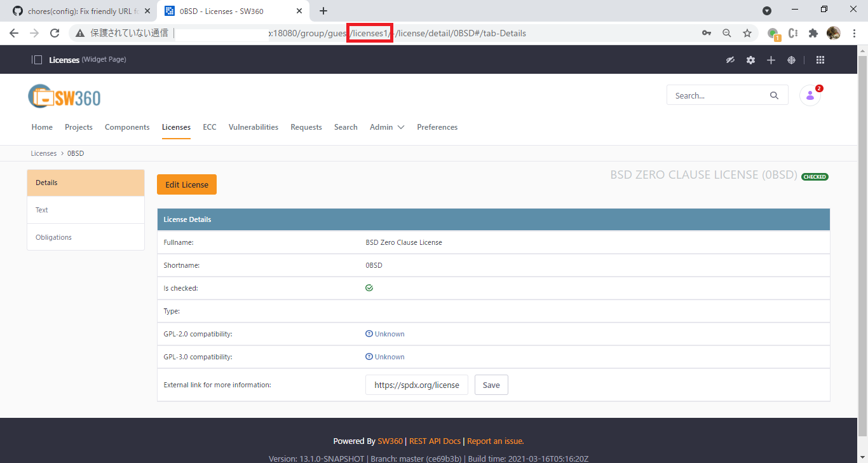Open the globe language icon
868x463 pixels.
(791, 60)
